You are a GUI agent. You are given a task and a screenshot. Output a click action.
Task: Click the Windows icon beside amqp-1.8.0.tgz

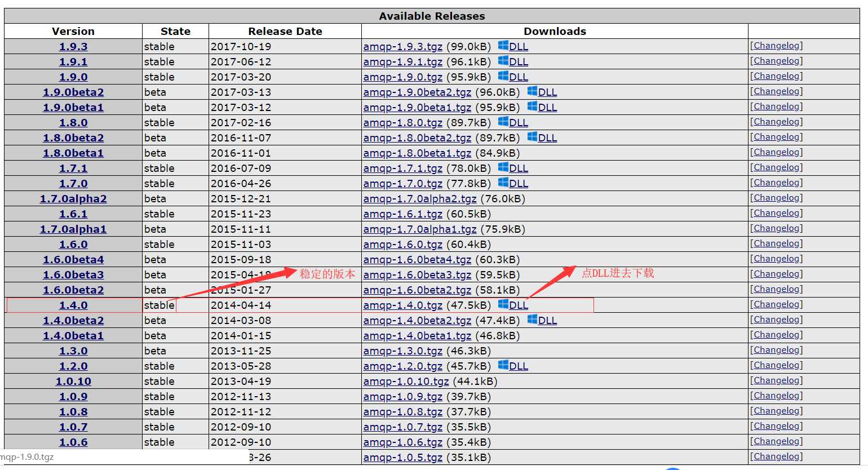(503, 122)
